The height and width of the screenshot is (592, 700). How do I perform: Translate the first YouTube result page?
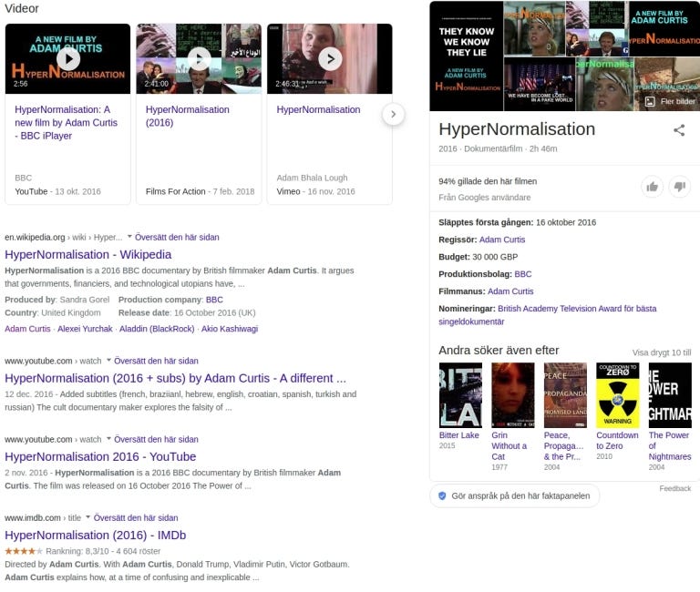point(156,361)
